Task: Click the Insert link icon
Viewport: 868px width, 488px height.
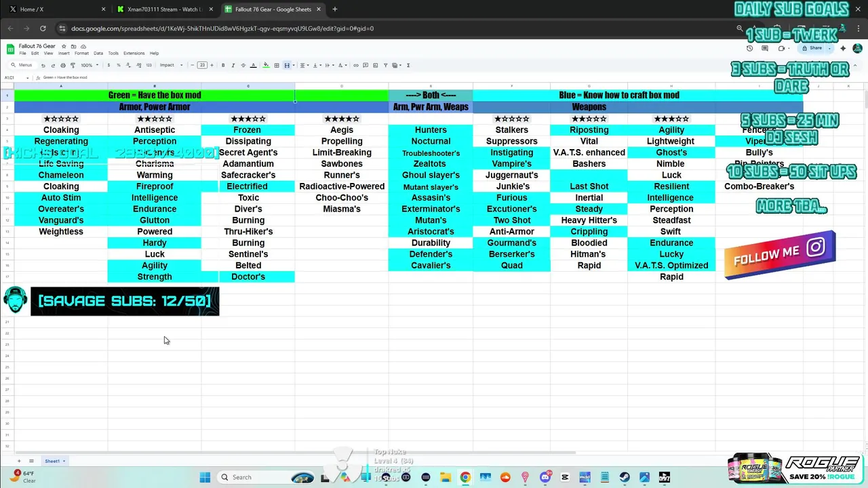Action: click(x=356, y=65)
